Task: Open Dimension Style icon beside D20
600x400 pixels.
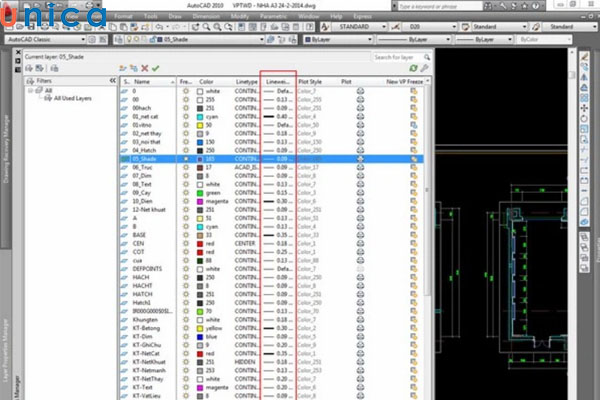Action: [396, 27]
